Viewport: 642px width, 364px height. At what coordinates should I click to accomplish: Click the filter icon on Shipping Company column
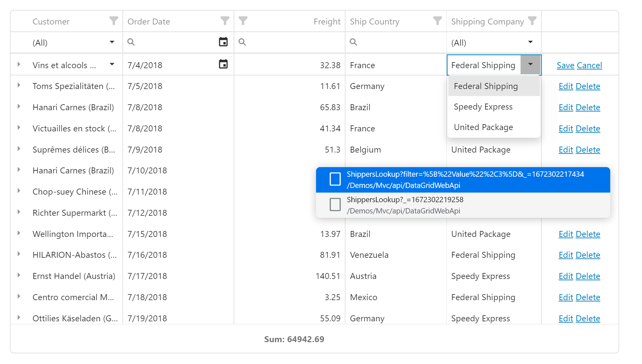point(532,21)
